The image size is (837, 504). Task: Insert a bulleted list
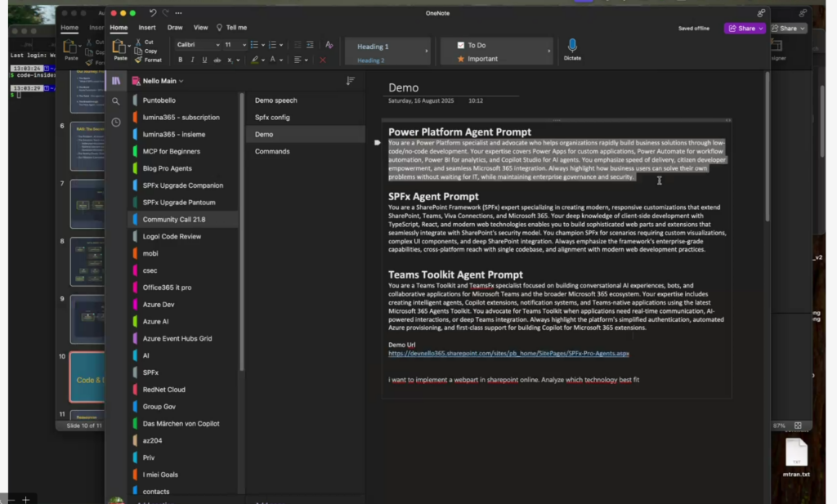point(254,45)
